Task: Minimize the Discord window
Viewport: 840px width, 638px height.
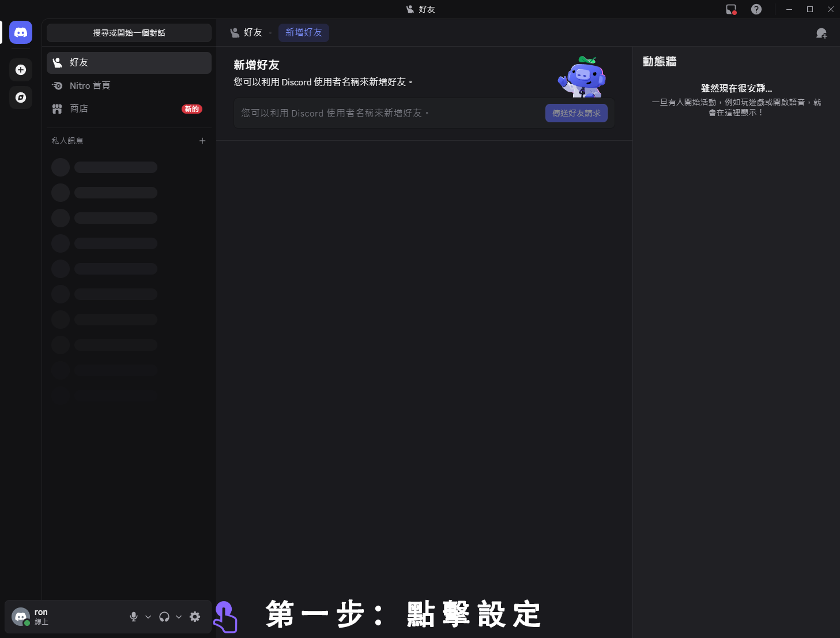Action: [x=789, y=9]
